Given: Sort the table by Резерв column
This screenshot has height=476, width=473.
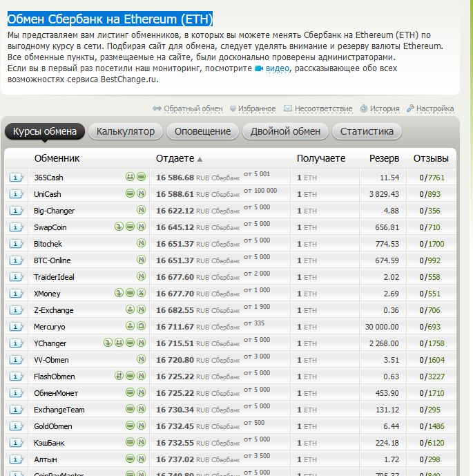Looking at the screenshot, I should pos(384,158).
